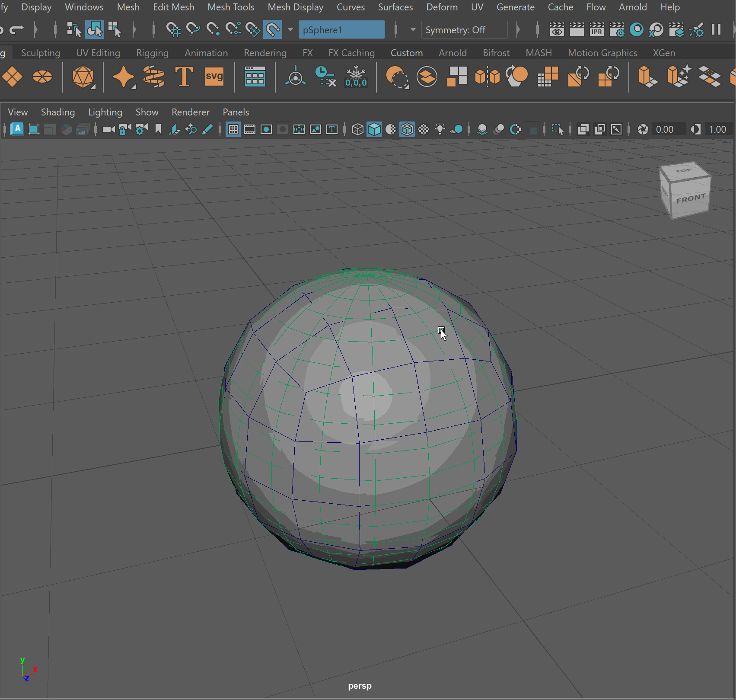Toggle the viewport grid display
The image size is (736, 700).
233,129
